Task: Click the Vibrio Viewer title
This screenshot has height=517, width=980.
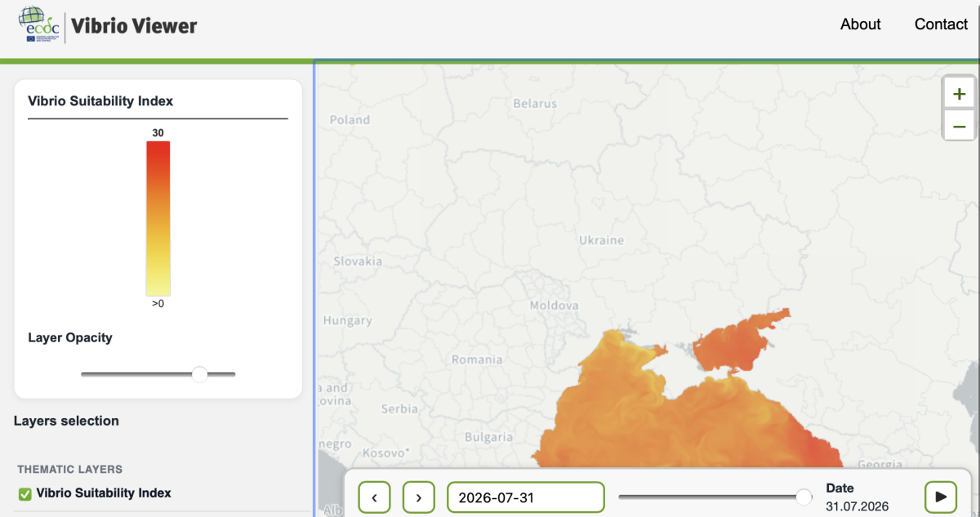Action: pyautogui.click(x=134, y=26)
